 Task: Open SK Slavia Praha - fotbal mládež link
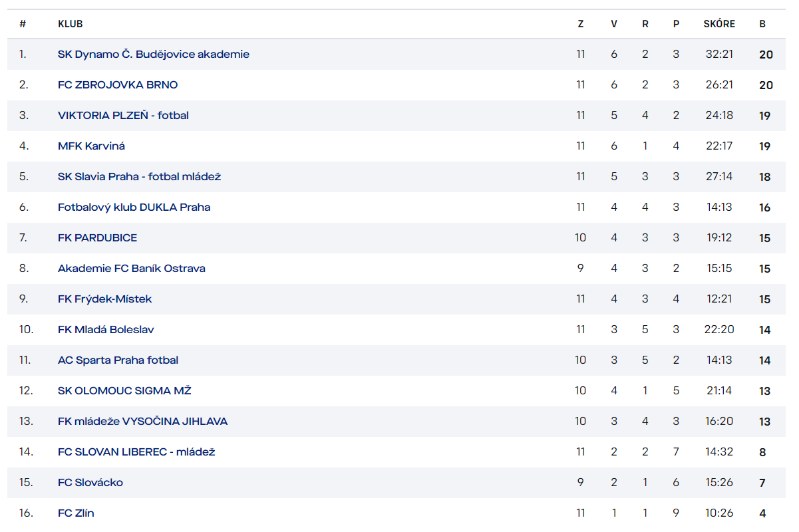tap(139, 177)
